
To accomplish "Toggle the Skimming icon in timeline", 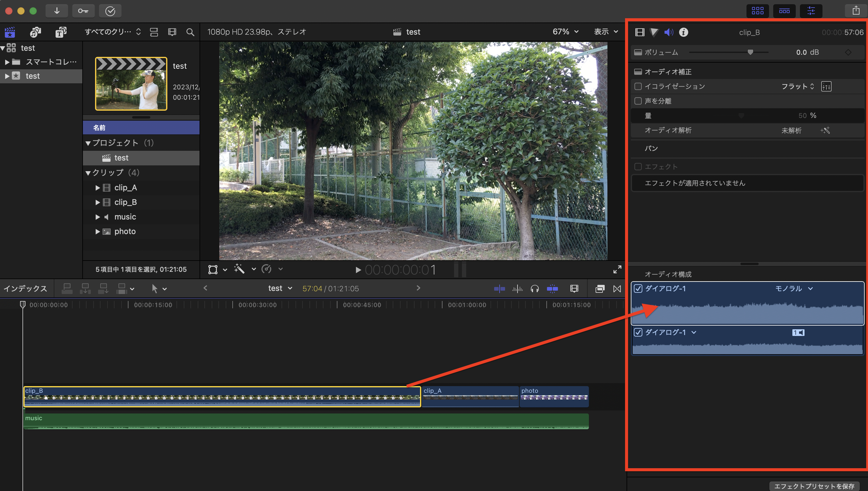I will (499, 289).
